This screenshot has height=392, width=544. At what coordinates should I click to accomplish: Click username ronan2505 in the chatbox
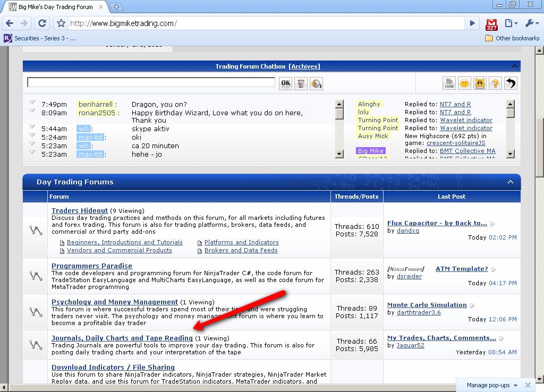point(97,113)
